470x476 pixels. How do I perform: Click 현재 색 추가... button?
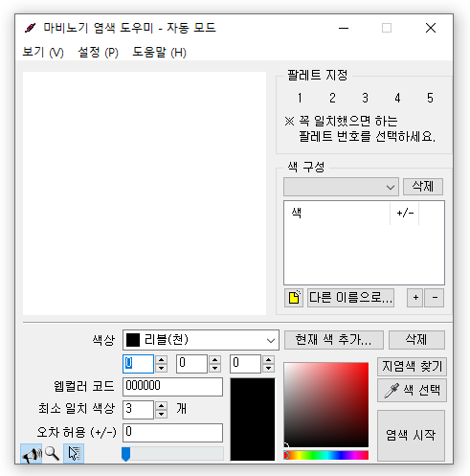point(334,340)
